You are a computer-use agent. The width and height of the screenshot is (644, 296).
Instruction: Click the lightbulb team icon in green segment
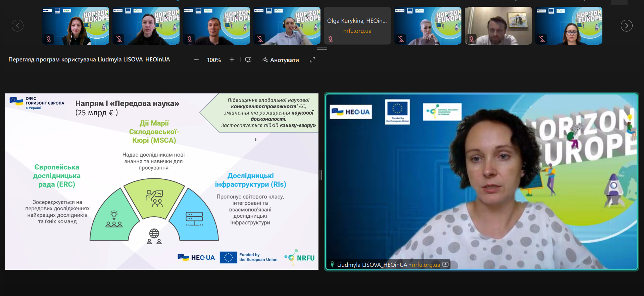point(114,219)
